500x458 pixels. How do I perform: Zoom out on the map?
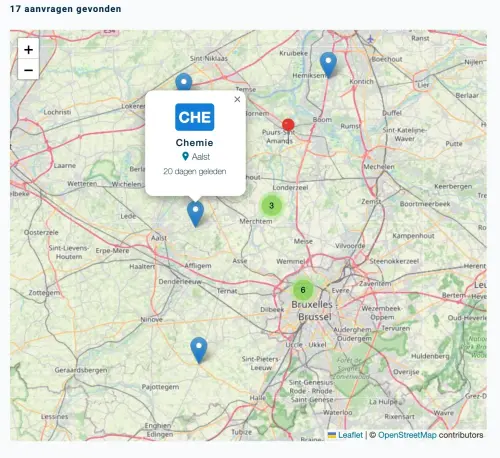(x=28, y=70)
